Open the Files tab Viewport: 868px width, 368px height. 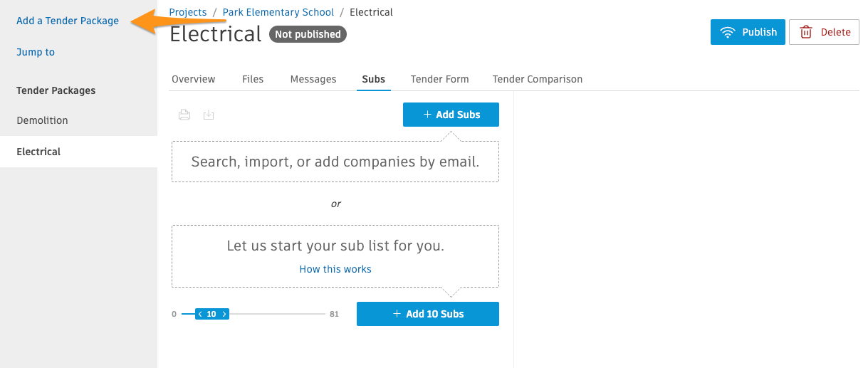tap(253, 79)
